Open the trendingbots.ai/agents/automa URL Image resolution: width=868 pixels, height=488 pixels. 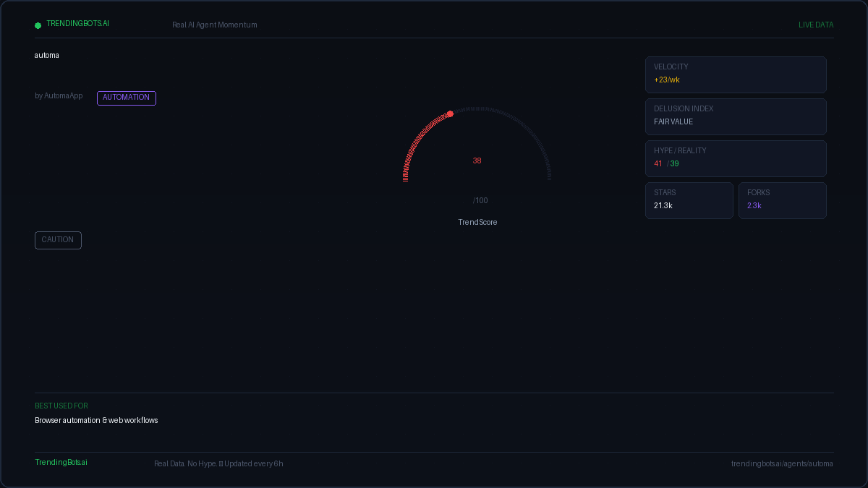782,464
